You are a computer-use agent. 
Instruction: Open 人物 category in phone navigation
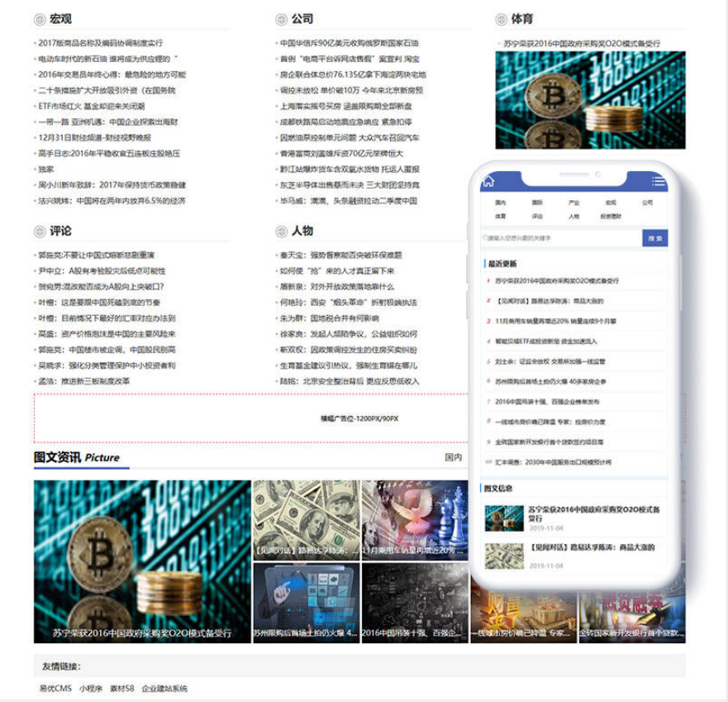(x=573, y=217)
